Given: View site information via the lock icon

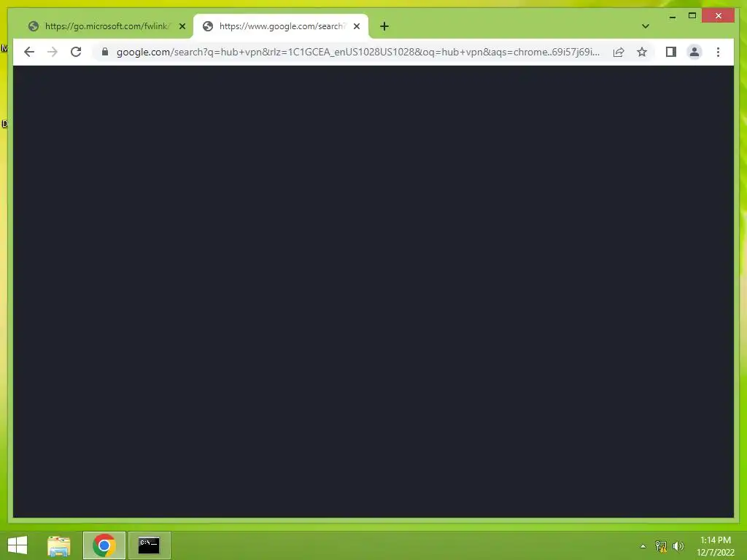Looking at the screenshot, I should coord(105,52).
